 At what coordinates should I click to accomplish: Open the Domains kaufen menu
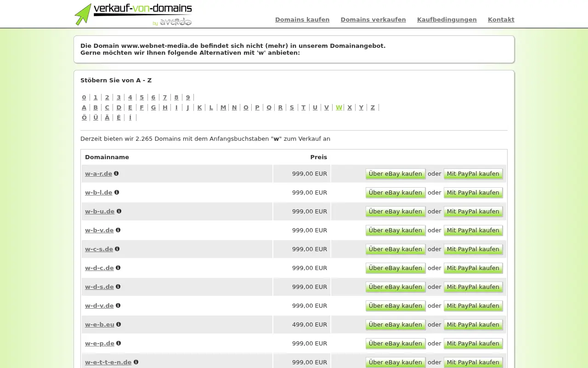[302, 19]
